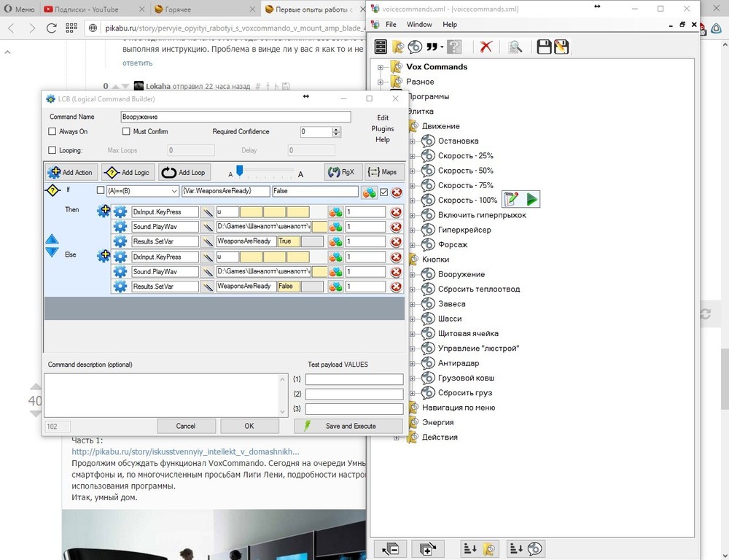Click bottom toolbar sort groups icon
This screenshot has width=729, height=560.
pos(480,549)
